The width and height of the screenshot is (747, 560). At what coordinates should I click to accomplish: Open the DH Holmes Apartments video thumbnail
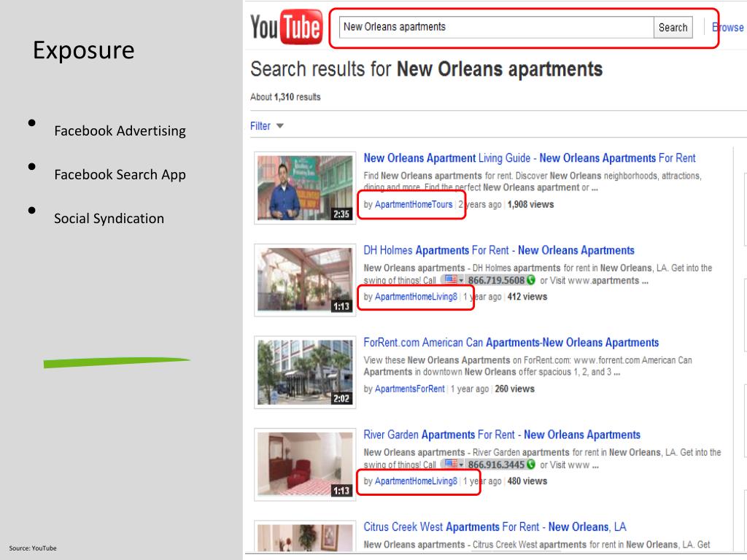[305, 280]
